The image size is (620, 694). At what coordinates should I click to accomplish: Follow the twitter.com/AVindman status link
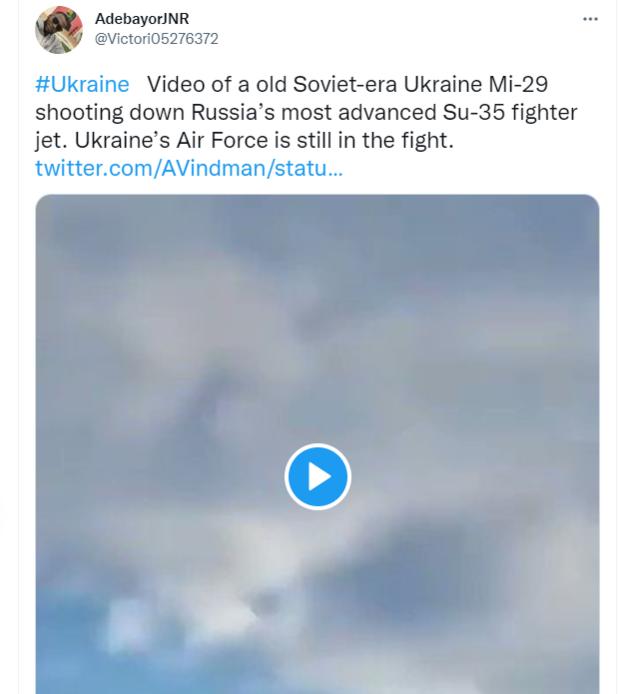point(189,168)
